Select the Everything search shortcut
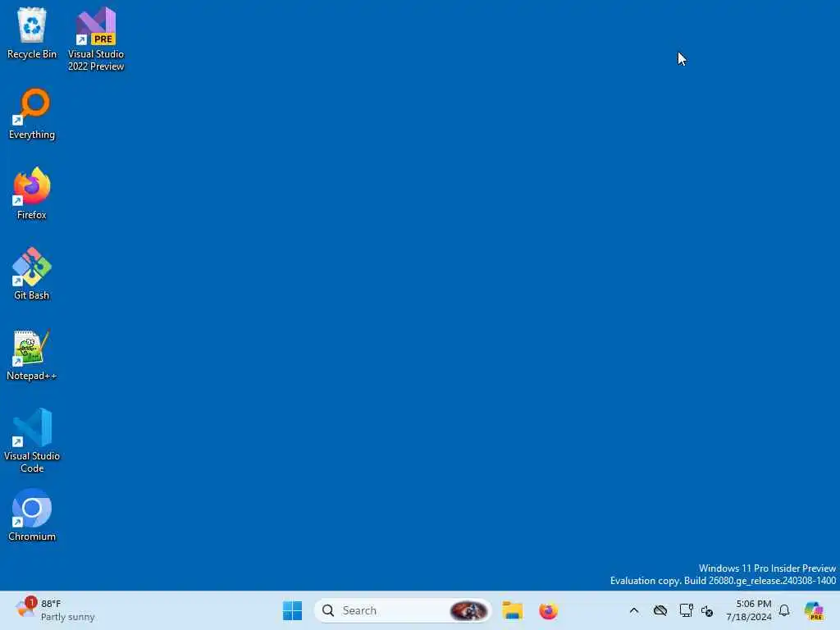The image size is (840, 630). tap(32, 114)
